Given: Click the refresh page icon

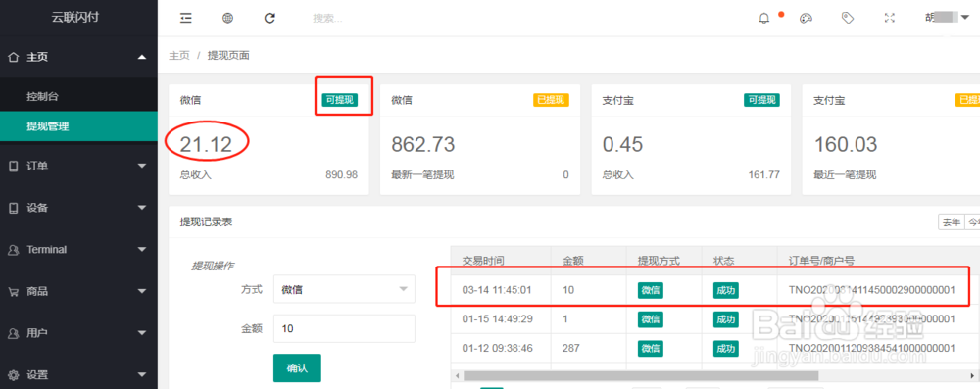Looking at the screenshot, I should [x=269, y=19].
